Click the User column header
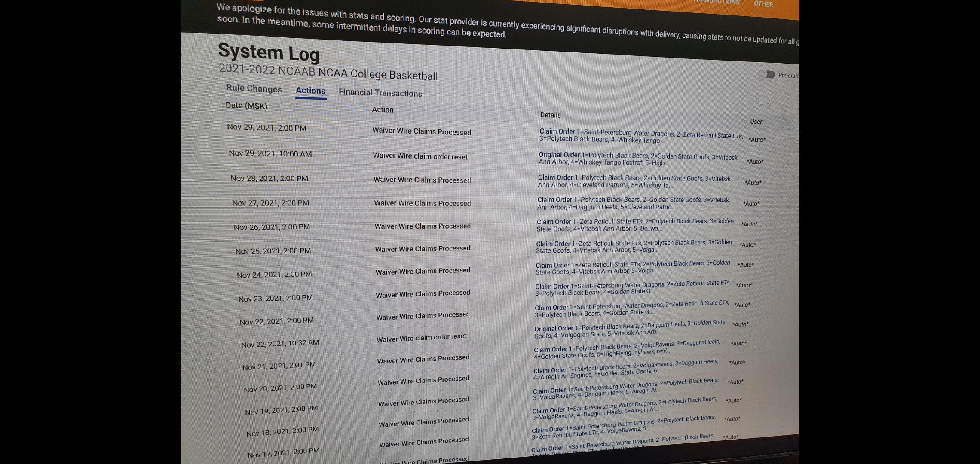The image size is (980, 464). coord(756,122)
